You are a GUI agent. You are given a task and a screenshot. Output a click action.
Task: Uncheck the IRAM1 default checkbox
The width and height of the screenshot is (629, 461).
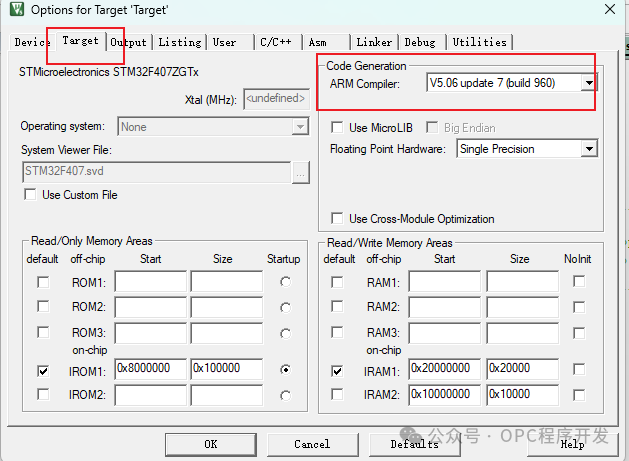337,371
